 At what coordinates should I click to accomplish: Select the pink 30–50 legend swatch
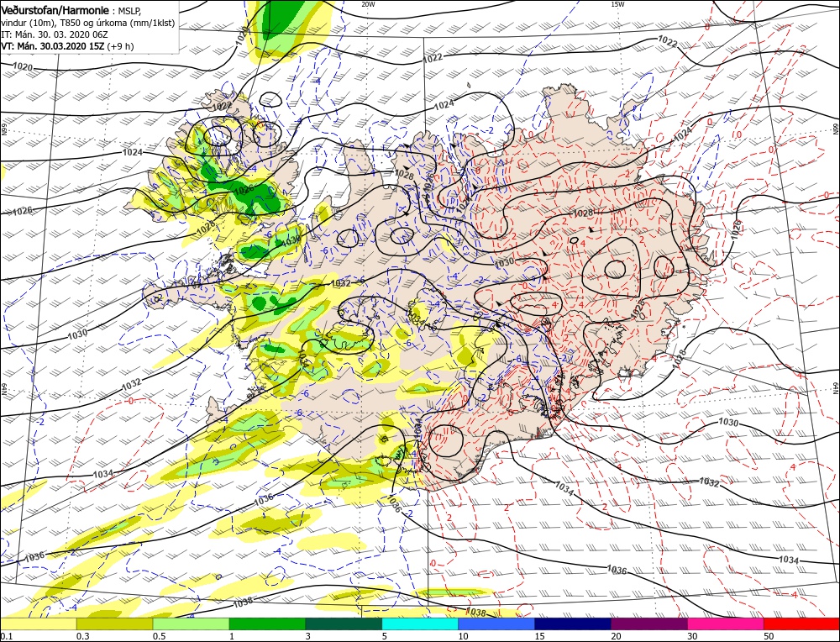click(x=726, y=624)
